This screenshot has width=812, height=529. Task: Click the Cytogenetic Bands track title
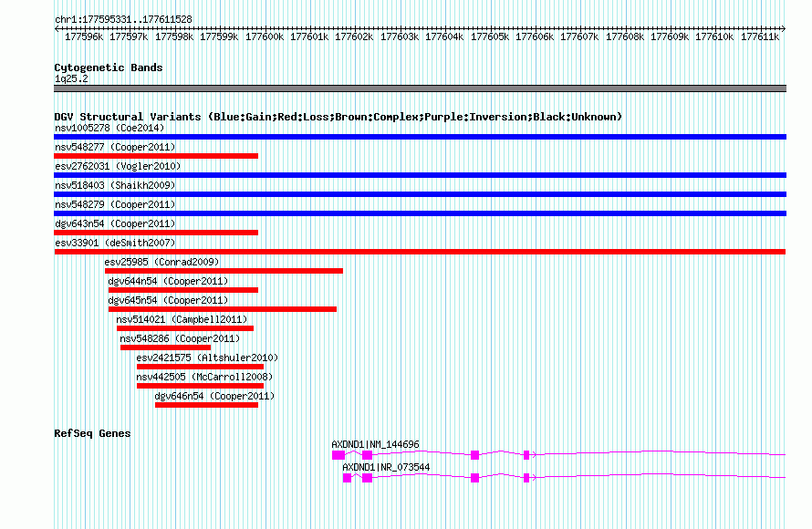pos(109,67)
